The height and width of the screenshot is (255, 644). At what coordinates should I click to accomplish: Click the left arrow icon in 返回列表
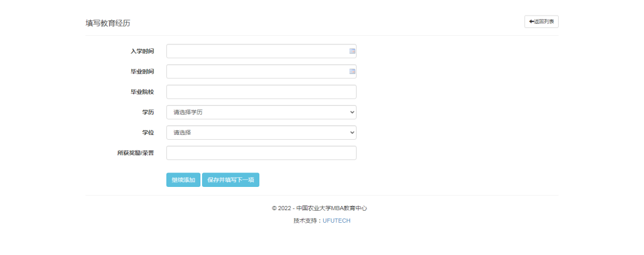pyautogui.click(x=531, y=21)
